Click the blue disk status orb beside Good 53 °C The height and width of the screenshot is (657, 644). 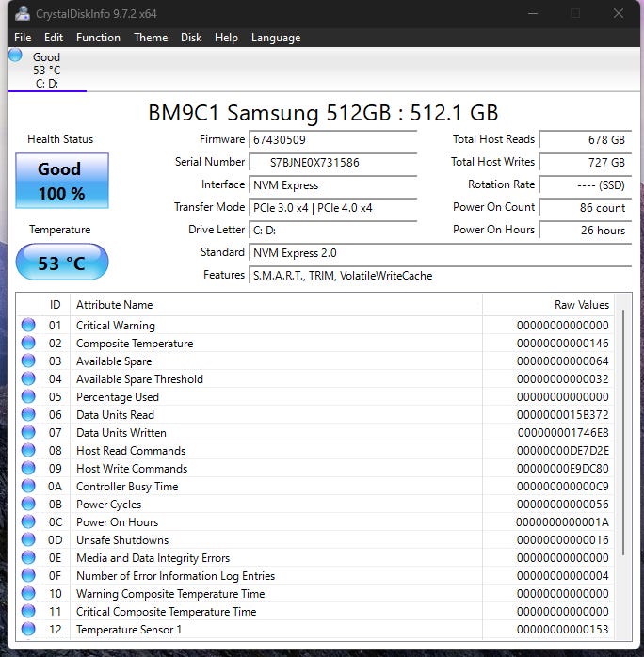click(x=15, y=55)
